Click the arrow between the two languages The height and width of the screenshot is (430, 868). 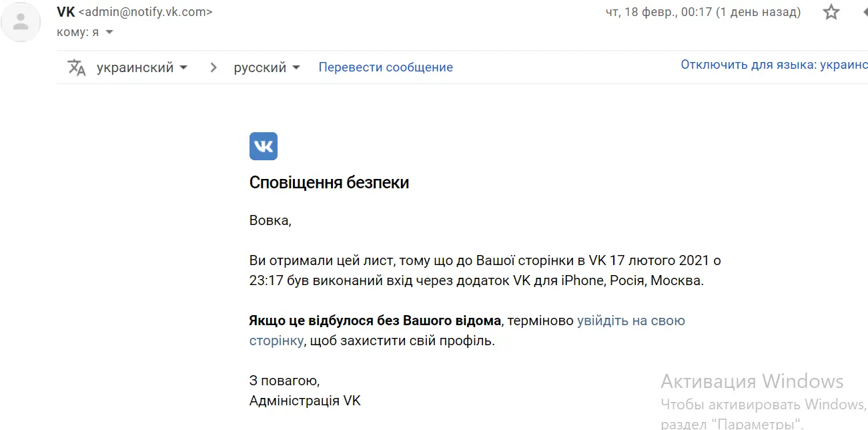213,67
